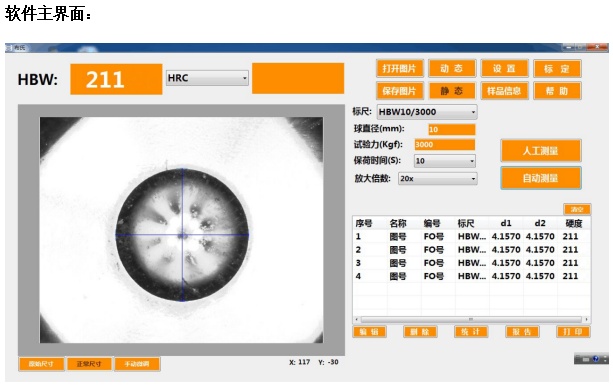
Task: Open 设置 settings
Action: (x=504, y=69)
